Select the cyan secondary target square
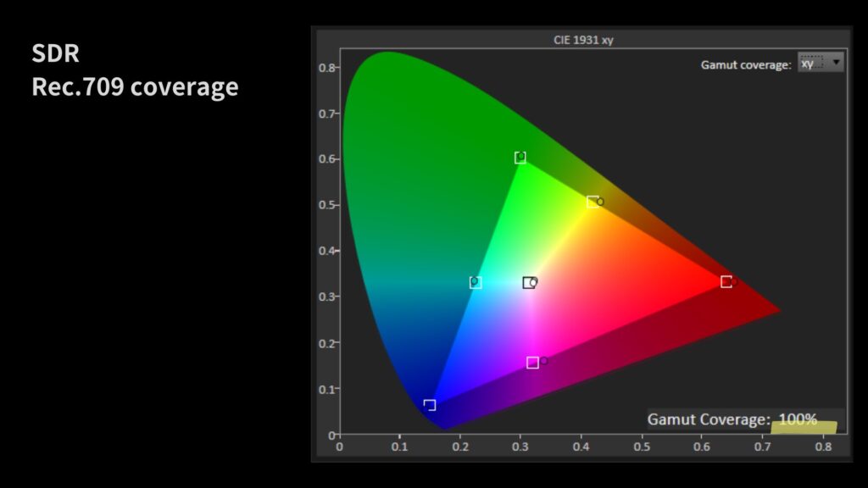The image size is (868, 488). (476, 283)
